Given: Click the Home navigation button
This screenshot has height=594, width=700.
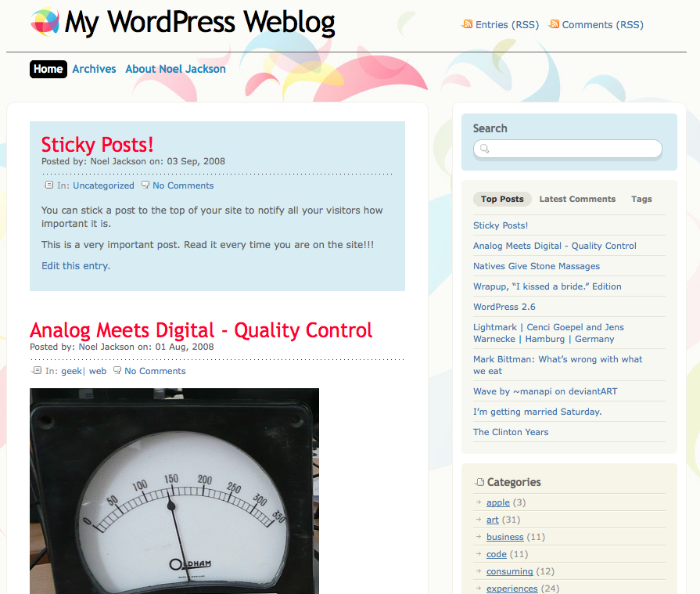Looking at the screenshot, I should [48, 69].
